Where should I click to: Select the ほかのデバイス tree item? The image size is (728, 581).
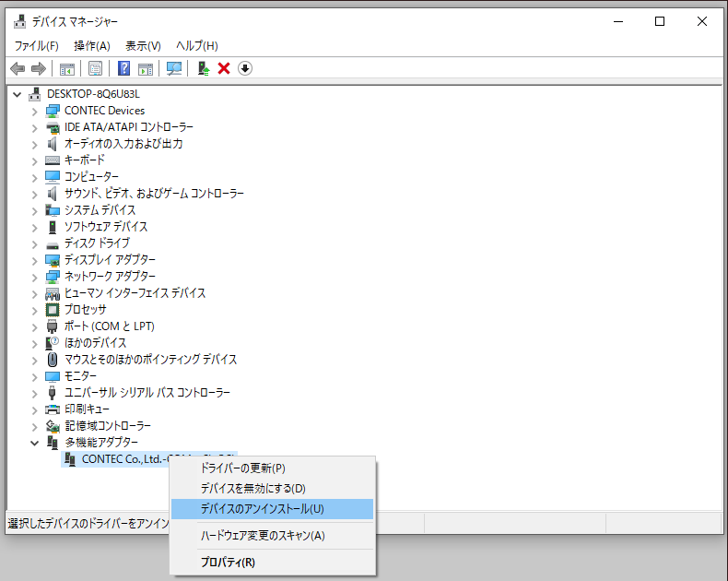(x=98, y=343)
